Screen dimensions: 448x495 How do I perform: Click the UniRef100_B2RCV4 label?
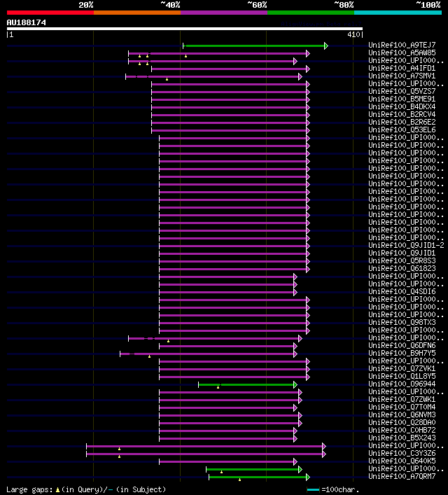[402, 114]
